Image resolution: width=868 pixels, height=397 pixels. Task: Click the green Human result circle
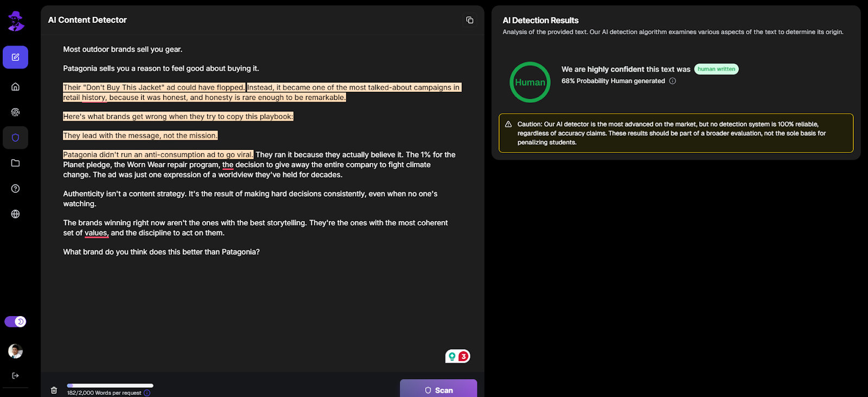530,82
